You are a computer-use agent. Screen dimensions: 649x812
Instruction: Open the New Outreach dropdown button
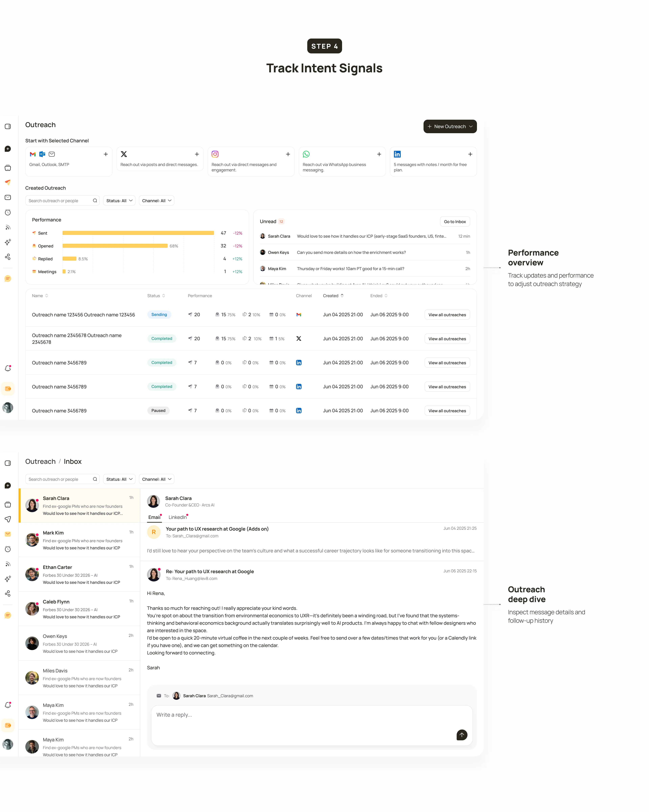(450, 127)
